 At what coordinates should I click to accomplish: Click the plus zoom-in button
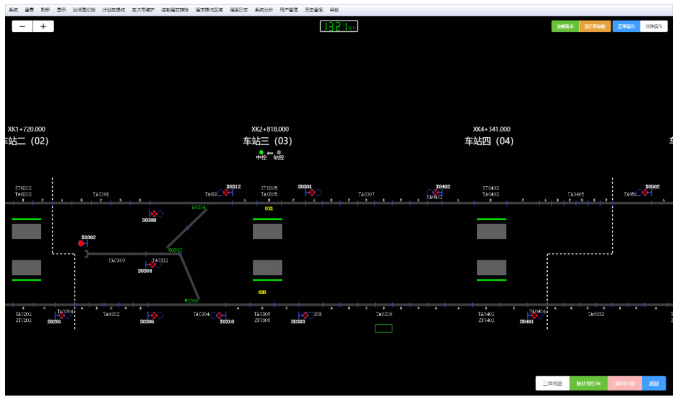click(x=43, y=26)
